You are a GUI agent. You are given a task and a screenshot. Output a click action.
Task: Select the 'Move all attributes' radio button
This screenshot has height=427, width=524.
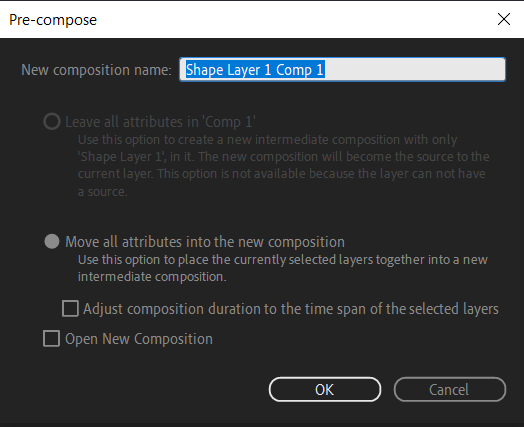point(52,241)
